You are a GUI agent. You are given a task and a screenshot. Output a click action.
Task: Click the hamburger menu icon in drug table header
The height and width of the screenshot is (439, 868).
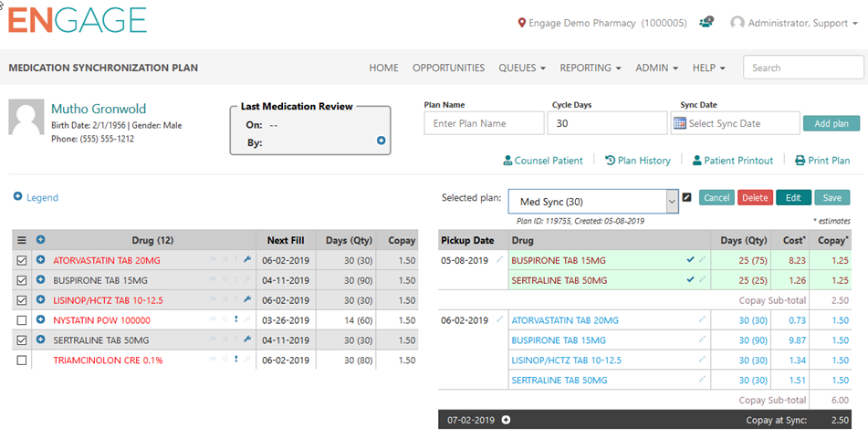click(x=22, y=240)
